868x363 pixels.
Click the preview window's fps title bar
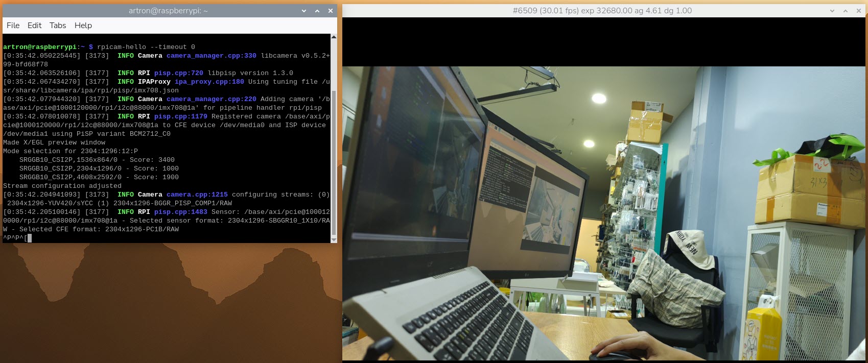(x=602, y=11)
